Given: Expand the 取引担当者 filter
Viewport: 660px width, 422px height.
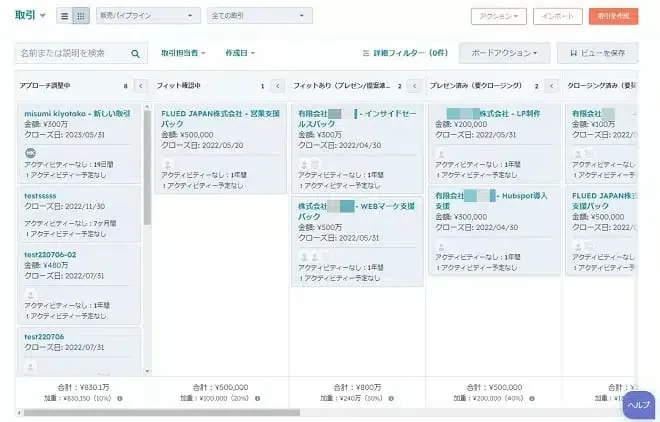Looking at the screenshot, I should [184, 53].
